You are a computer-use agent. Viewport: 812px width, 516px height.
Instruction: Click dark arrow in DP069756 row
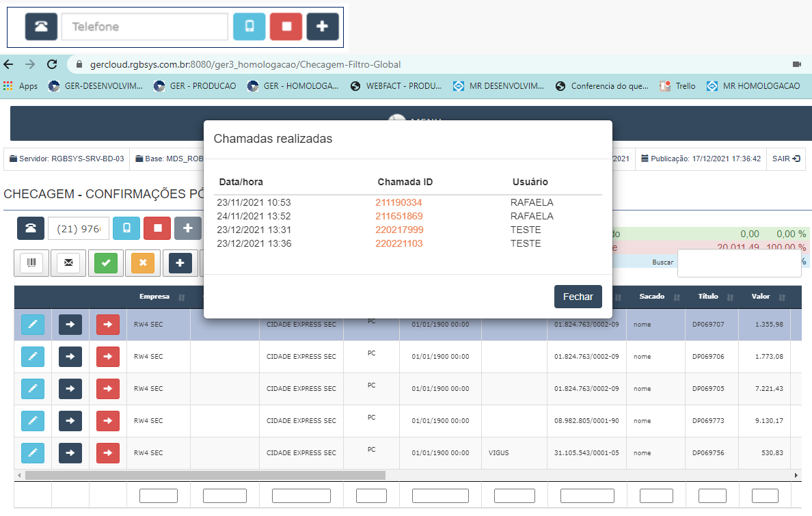[70, 452]
